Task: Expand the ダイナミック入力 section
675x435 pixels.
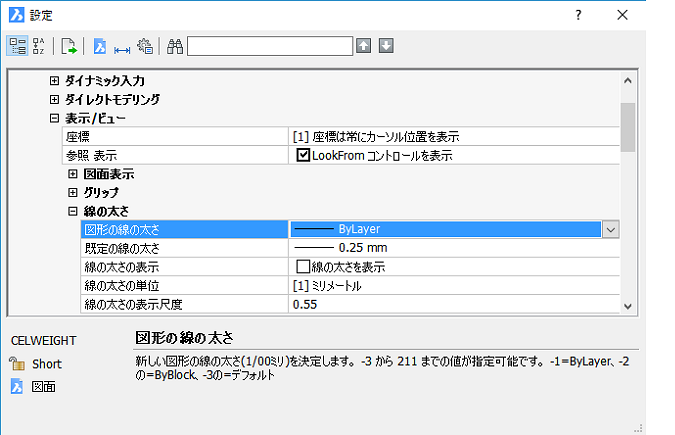Action: click(x=55, y=80)
